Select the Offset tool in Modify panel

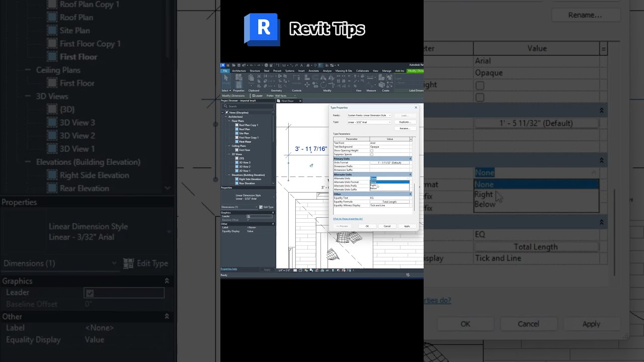[315, 77]
